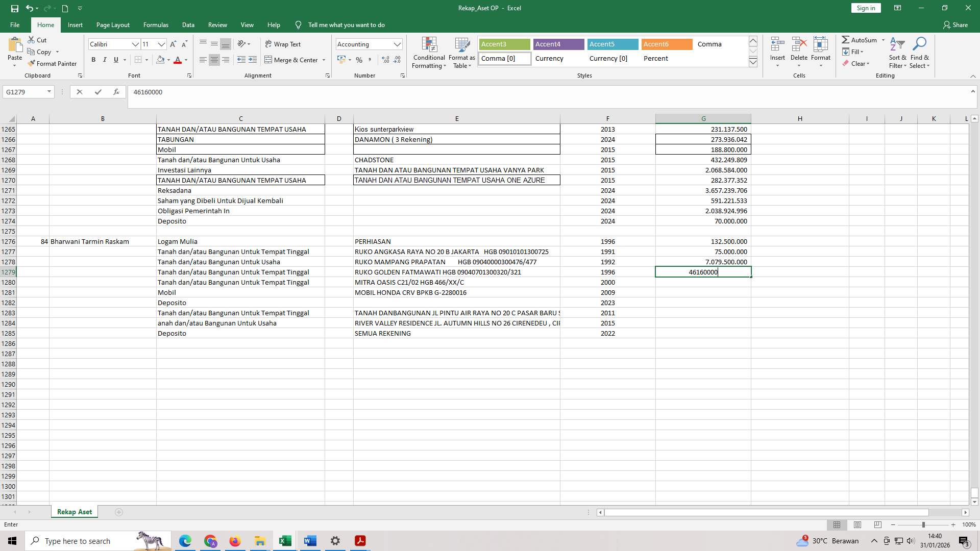Viewport: 980px width, 551px height.
Task: Select the Format Painter tool
Action: click(53, 63)
